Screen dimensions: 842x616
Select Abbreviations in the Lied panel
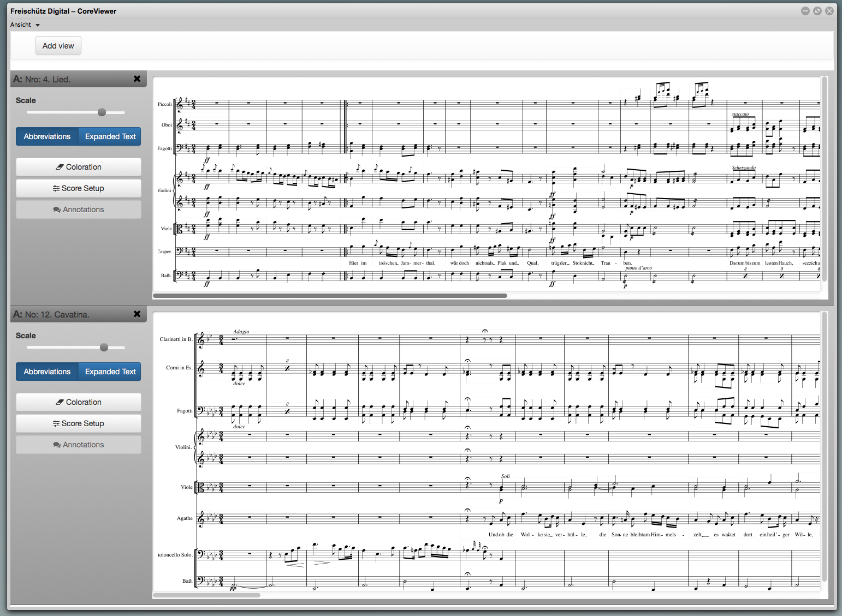tap(47, 136)
